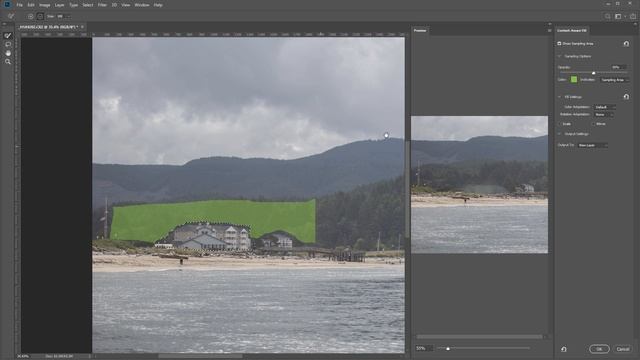Click the Photoshop home icon

[7, 4]
